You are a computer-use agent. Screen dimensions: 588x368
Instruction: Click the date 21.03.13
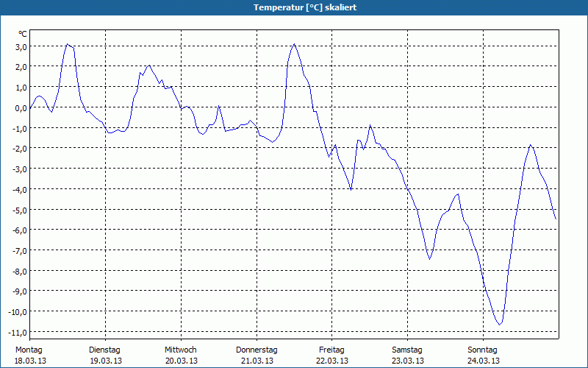pos(257,361)
